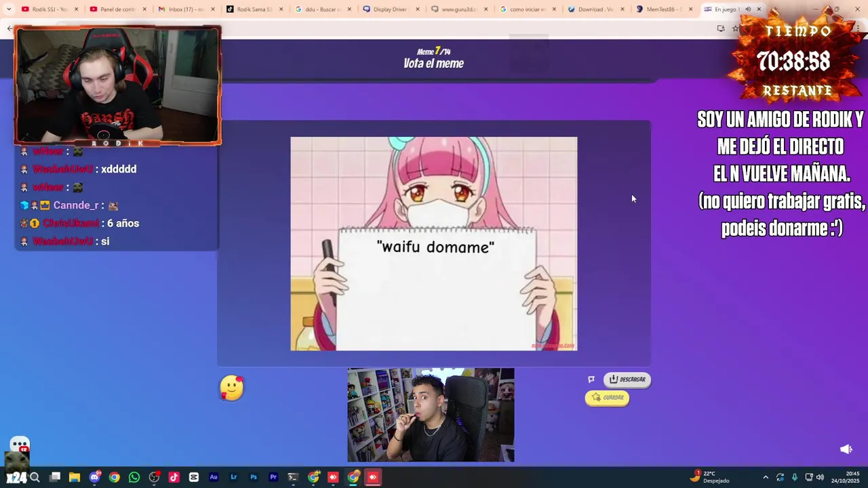Mute sound with speaker icon at bottom right

846,449
